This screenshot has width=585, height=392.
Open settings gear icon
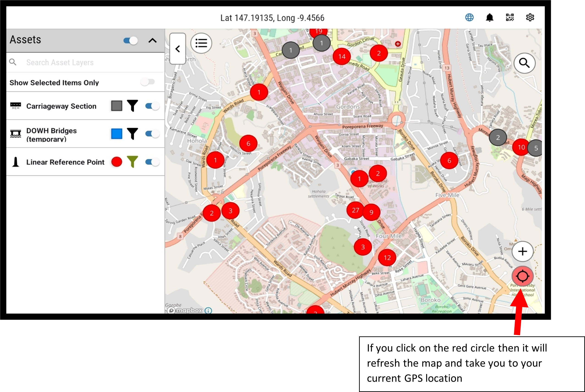(530, 17)
